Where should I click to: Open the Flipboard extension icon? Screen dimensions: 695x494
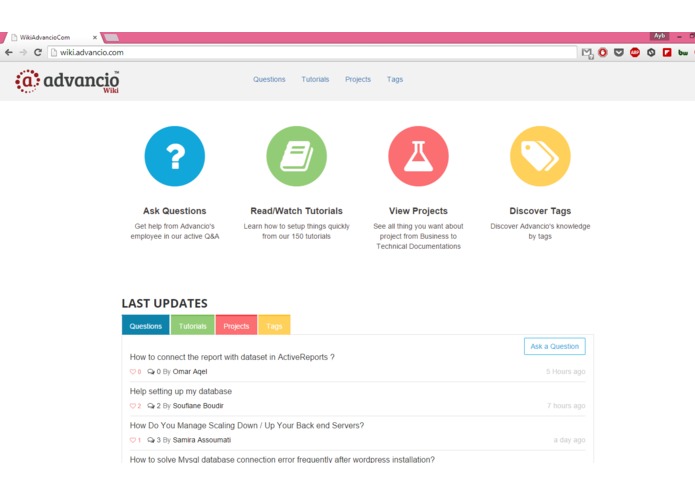(x=667, y=52)
